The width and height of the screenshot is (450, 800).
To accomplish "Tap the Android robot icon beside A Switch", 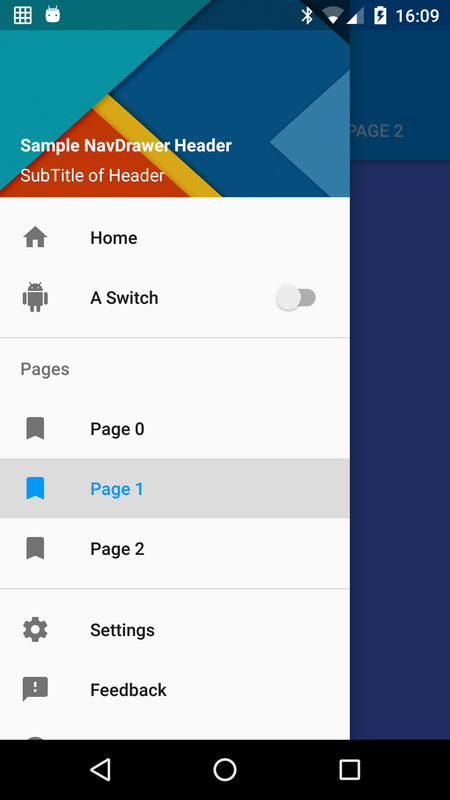I will pos(35,297).
